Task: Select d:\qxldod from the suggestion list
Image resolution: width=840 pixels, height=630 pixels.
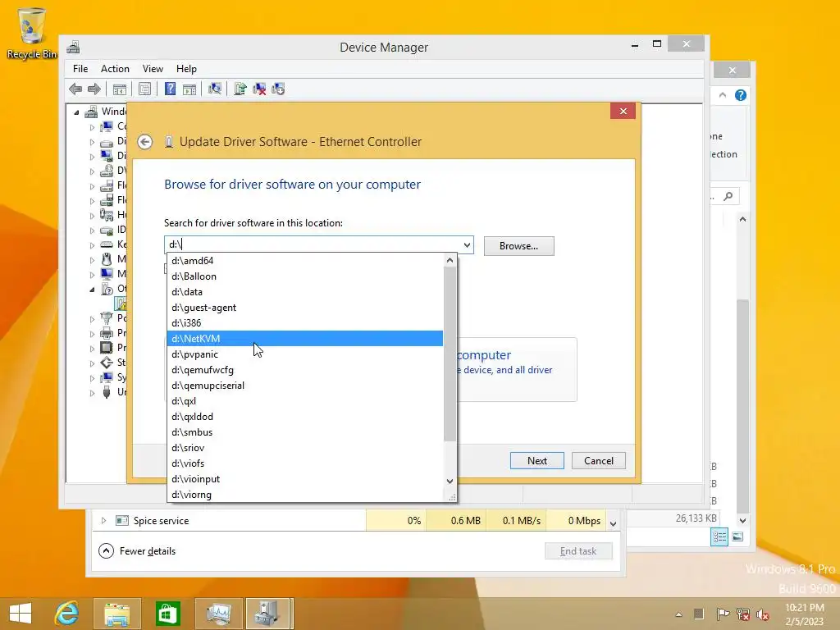Action: [x=305, y=416]
